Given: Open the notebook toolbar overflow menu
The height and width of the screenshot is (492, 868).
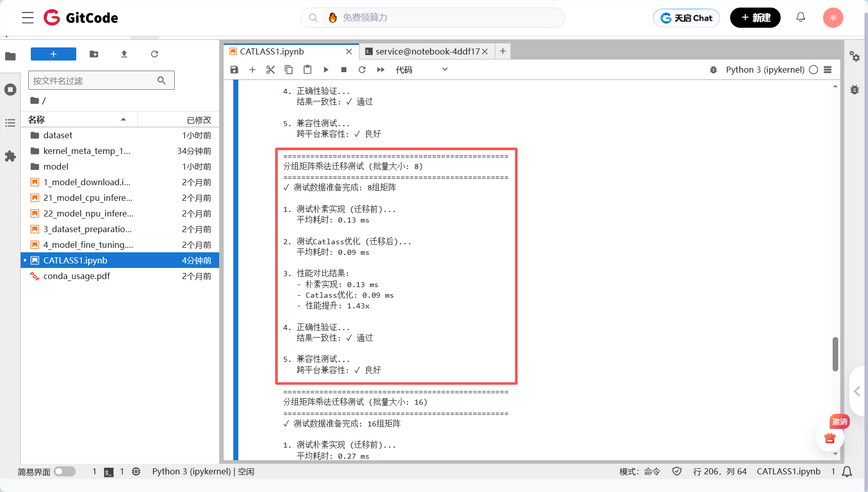Looking at the screenshot, I should pos(828,70).
